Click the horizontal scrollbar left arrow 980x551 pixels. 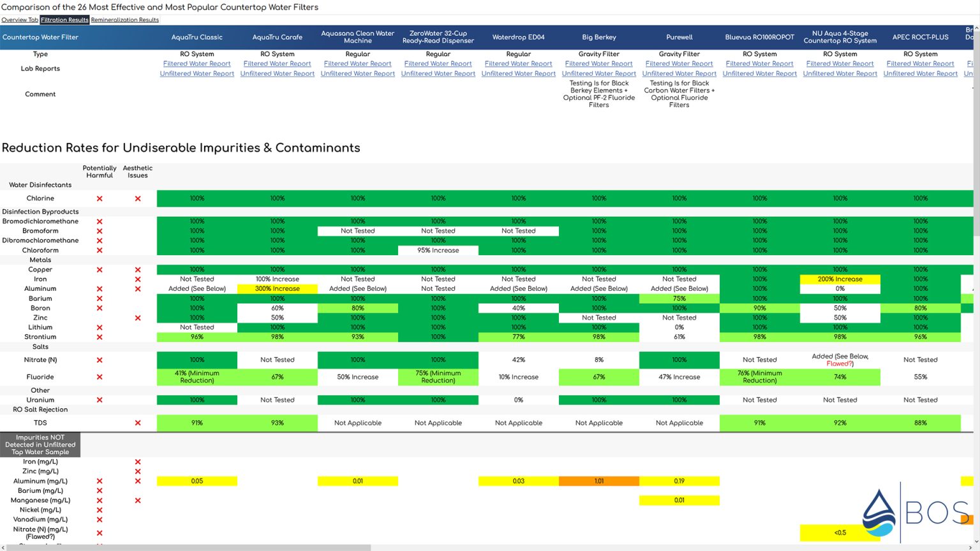tap(3, 548)
